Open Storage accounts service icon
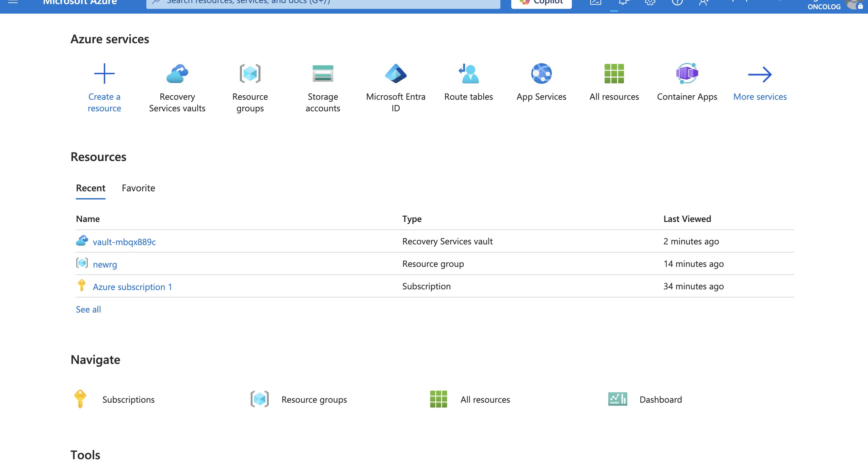 tap(323, 74)
